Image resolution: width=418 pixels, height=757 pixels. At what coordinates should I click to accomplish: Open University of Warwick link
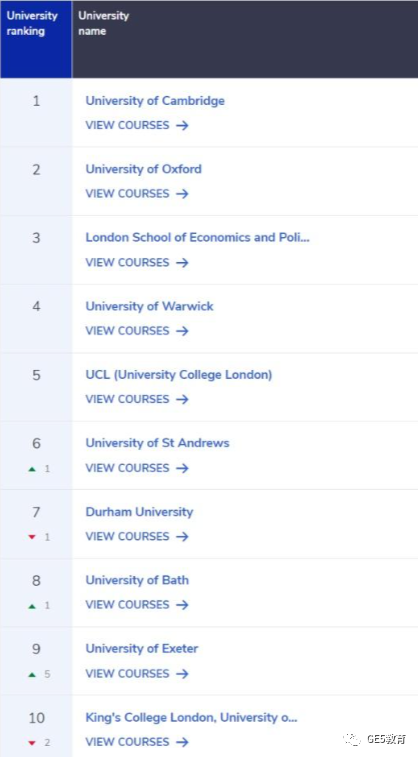coord(149,306)
